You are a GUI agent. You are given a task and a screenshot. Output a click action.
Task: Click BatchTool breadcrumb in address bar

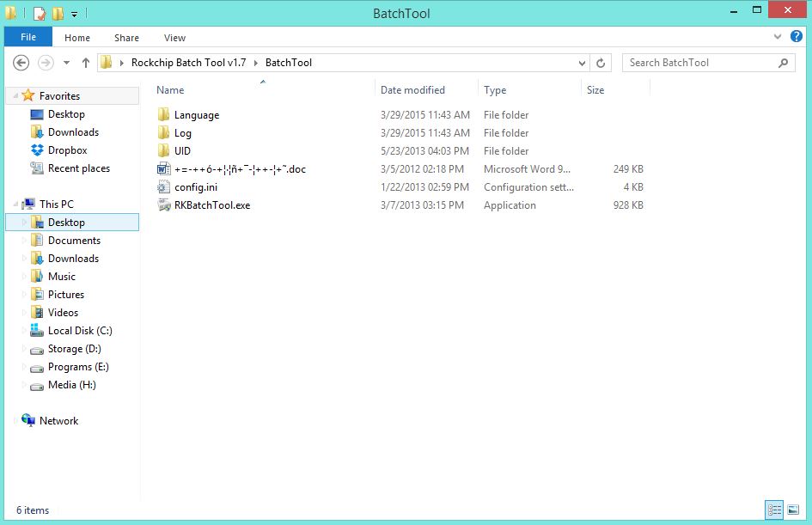289,63
